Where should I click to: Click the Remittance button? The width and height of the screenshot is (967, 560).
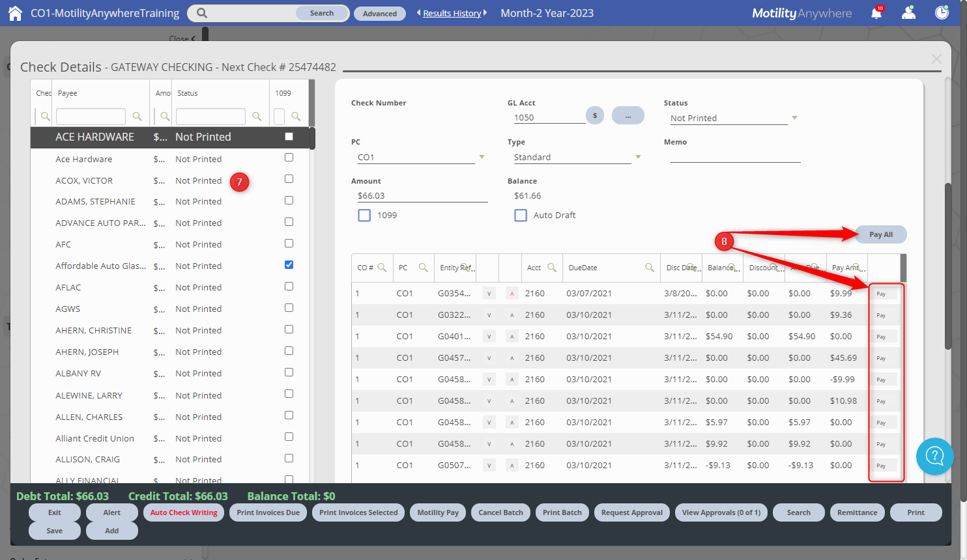point(857,512)
